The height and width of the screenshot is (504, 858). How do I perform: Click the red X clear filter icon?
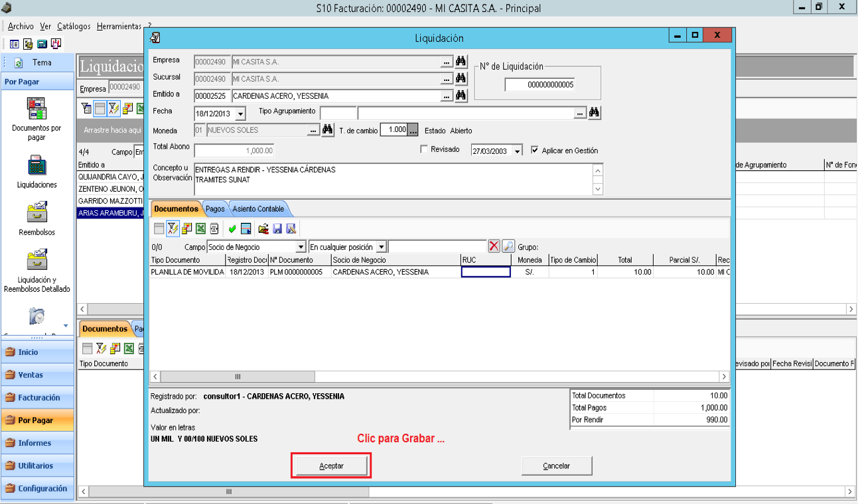click(x=494, y=246)
